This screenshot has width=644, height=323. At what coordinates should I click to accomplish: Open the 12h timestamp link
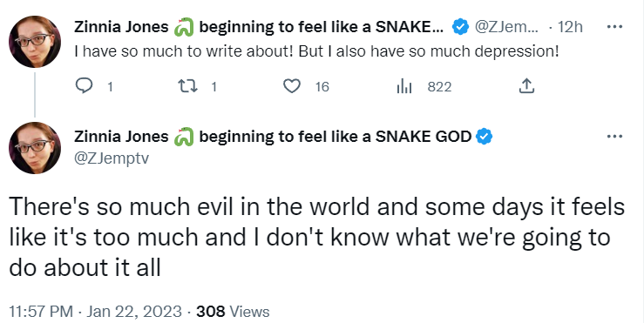pos(570,27)
